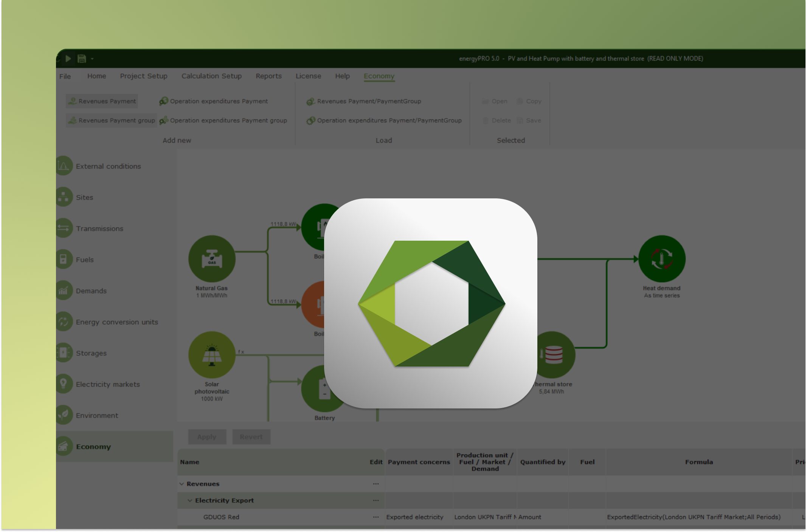Screen dimensions: 807x532
Task: Click the Payment concerns column header
Action: 419,462
